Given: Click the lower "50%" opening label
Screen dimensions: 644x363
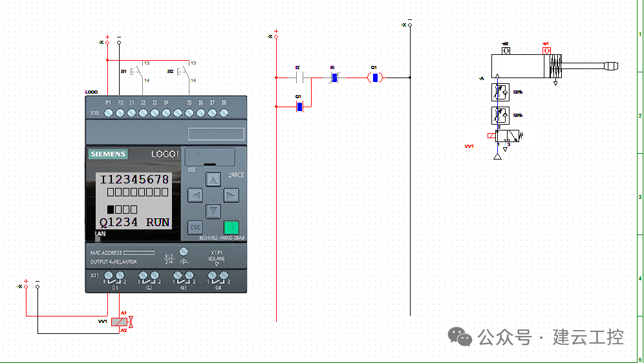Looking at the screenshot, I should click(518, 116).
